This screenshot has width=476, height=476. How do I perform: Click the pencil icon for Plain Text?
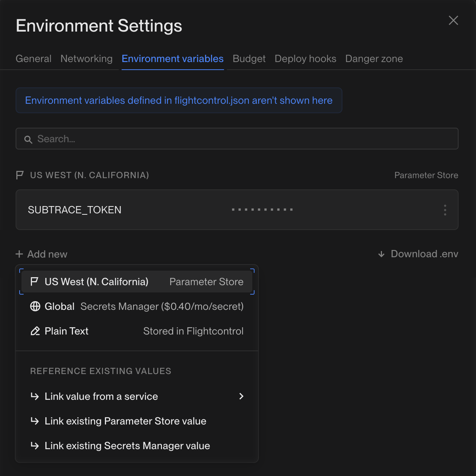click(35, 331)
